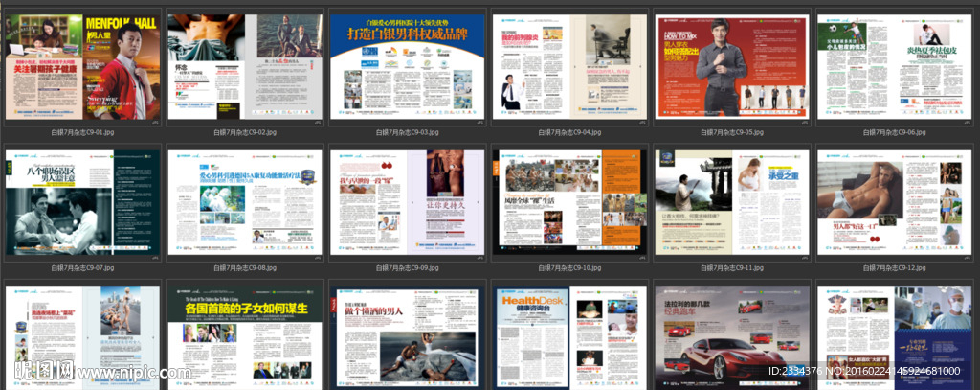
Task: Open the 做个懂酒的男人 spread thumbnail
Action: [x=407, y=335]
